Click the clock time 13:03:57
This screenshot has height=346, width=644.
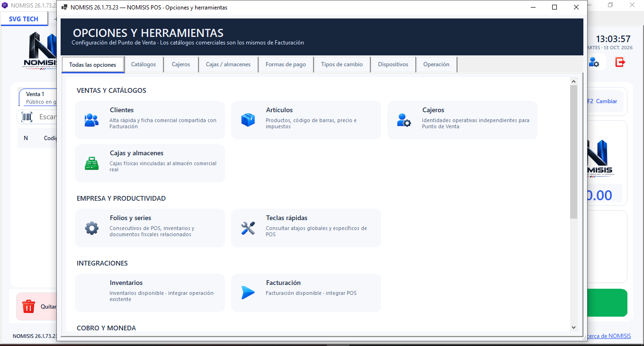click(613, 39)
